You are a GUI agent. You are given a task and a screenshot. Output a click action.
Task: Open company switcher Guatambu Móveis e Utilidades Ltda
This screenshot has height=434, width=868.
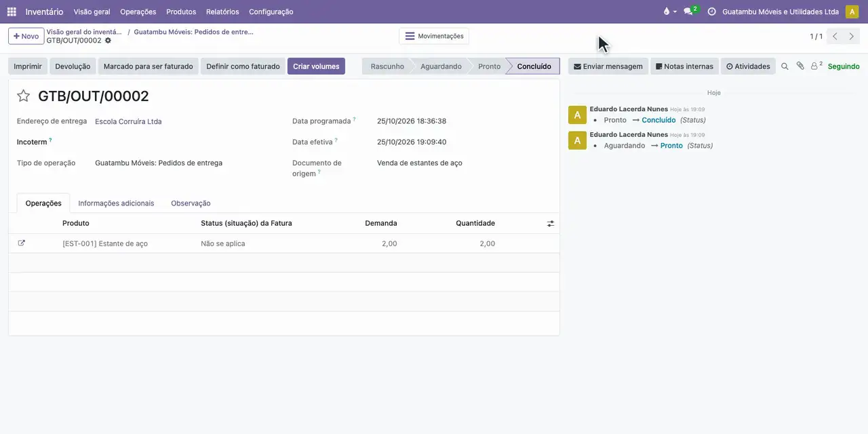(x=780, y=12)
